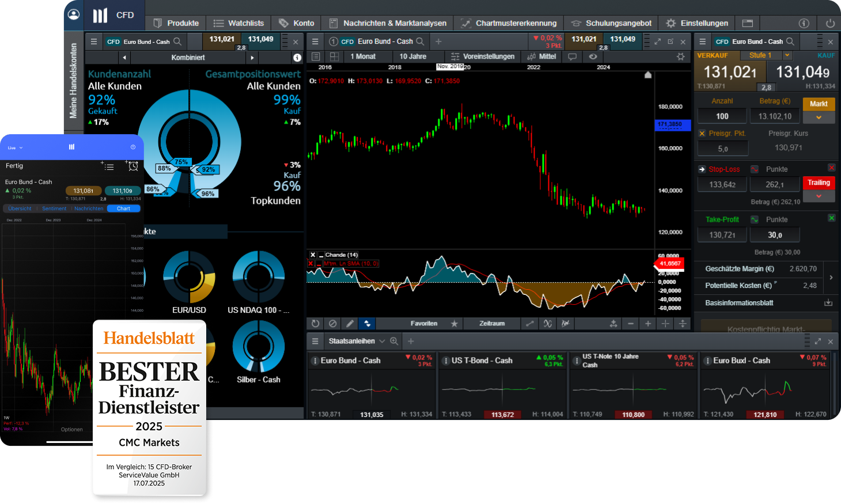
Task: Toggle the Take-Profit green X checkbox
Action: [x=831, y=218]
